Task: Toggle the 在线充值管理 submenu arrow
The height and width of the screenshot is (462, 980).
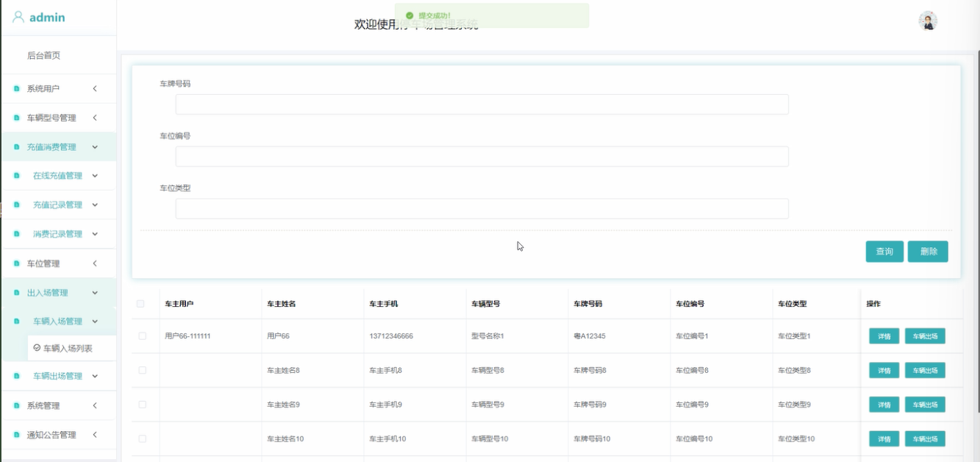Action: (95, 176)
